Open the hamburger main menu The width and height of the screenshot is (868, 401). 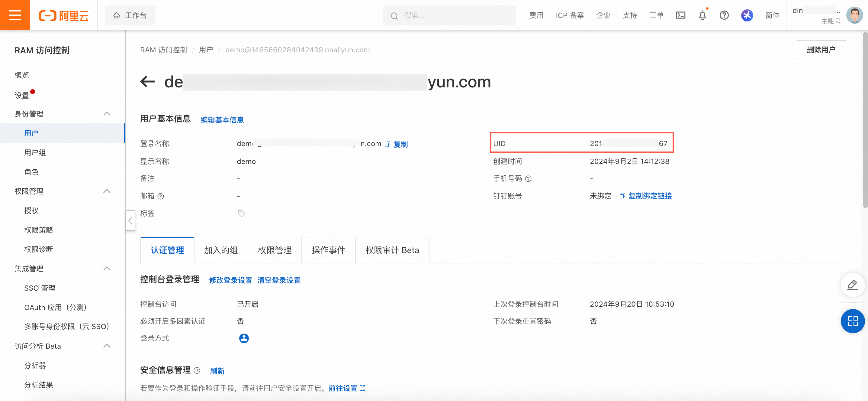click(x=15, y=15)
